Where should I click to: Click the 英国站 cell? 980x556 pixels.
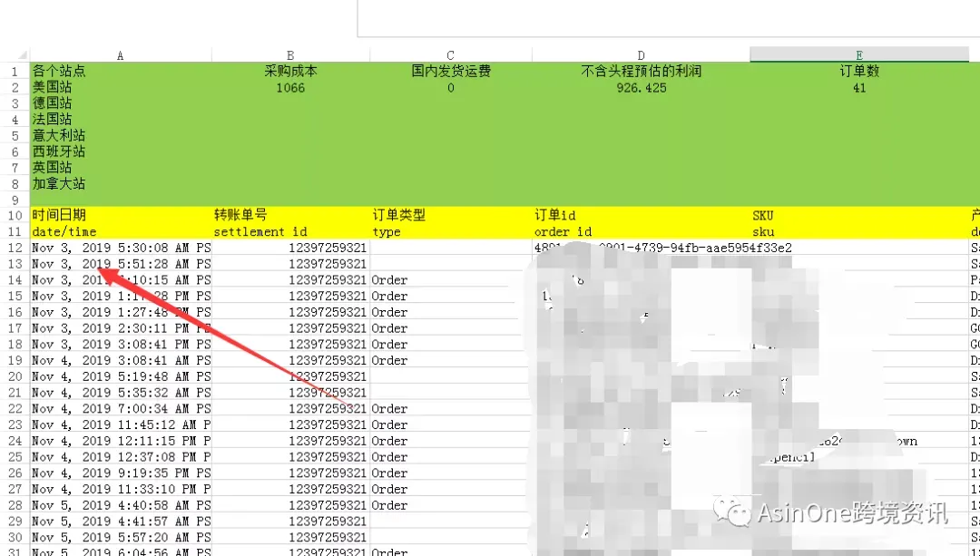[121, 168]
